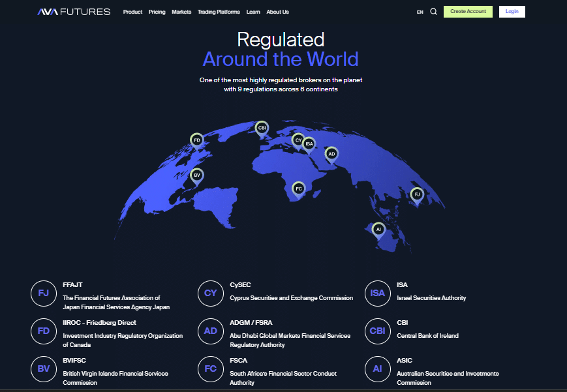Click the AI circle badge beside ASIC
This screenshot has width=567, height=392.
378,369
